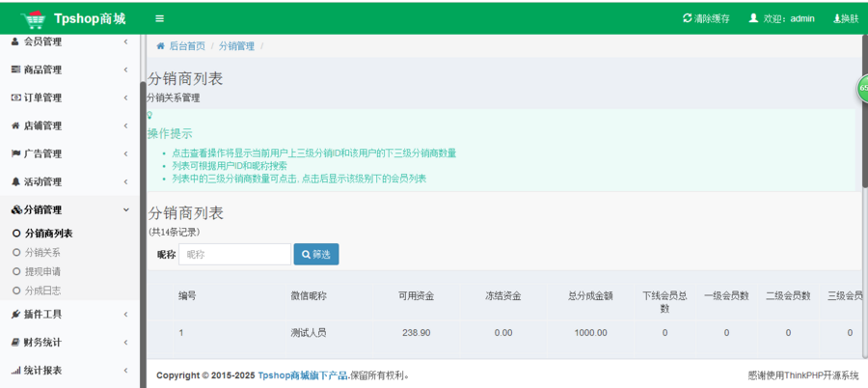The width and height of the screenshot is (868, 388).
Task: Expand the 插件工具 chevron arrow
Action: (x=125, y=315)
